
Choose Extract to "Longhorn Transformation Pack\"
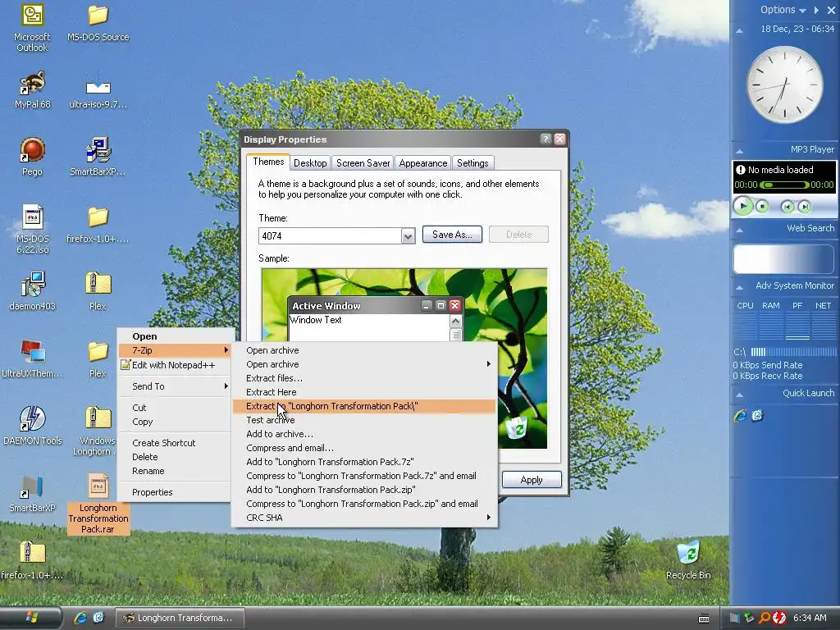364,406
